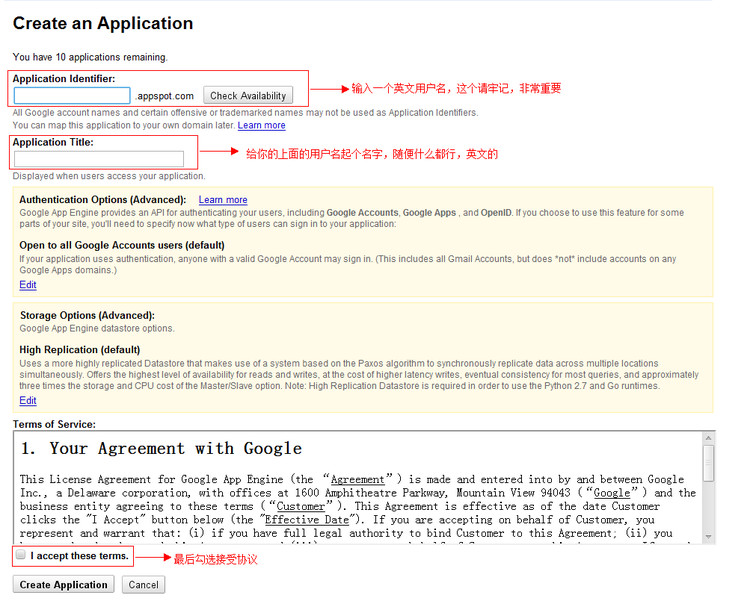Click the Create an Application heading
Viewport: 750px width, 601px height.
[103, 23]
